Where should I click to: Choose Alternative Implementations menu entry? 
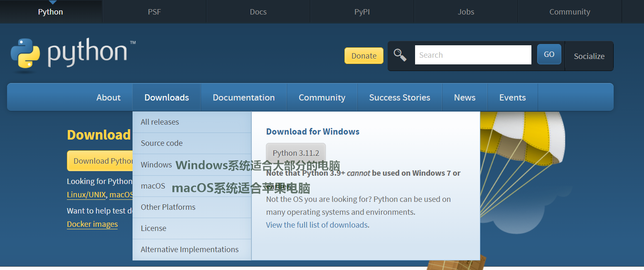pos(192,250)
